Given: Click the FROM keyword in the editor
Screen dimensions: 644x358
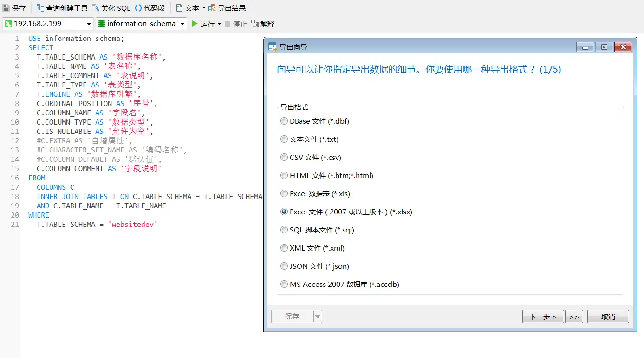Looking at the screenshot, I should (x=37, y=178).
